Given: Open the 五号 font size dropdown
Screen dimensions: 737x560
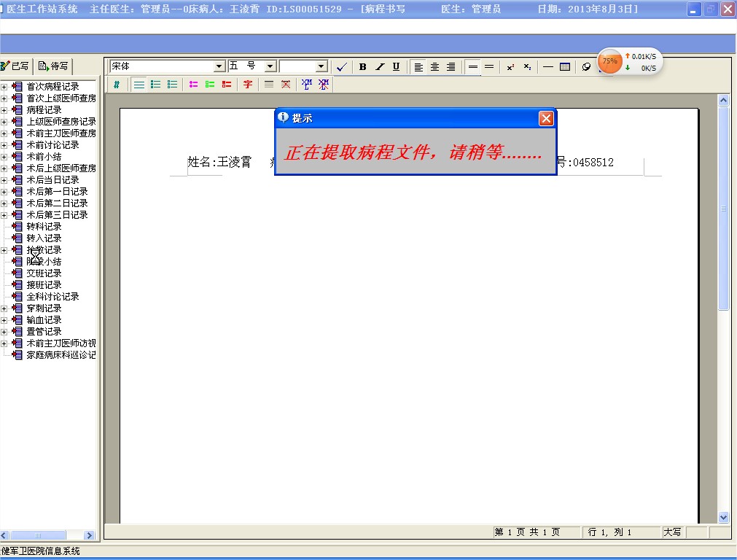Looking at the screenshot, I should coord(270,67).
